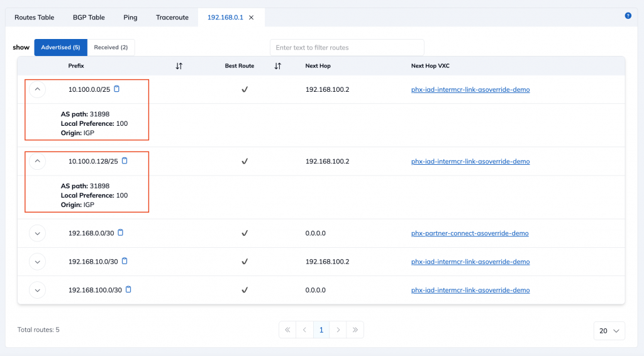Expand the 192.168.10.0/30 route details

tap(37, 262)
